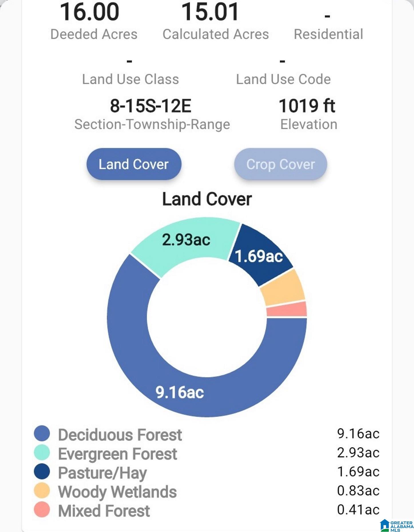Click the Evergreen Forest legend color dot

(42, 452)
